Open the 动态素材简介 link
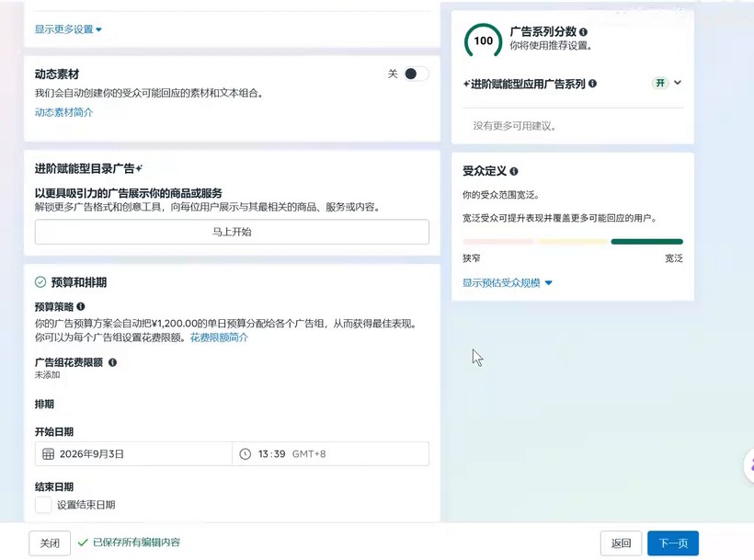Viewport: 754px width, 560px height. coord(64,112)
